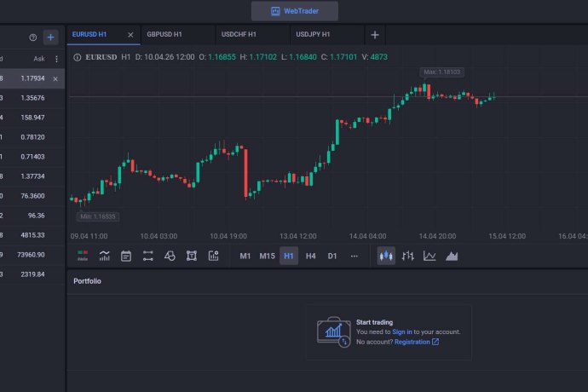The image size is (588, 392).
Task: Select the M15 timeframe
Action: (x=267, y=256)
